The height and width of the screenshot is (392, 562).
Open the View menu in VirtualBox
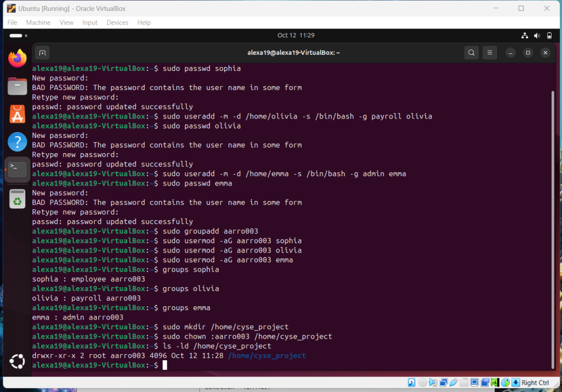[66, 23]
